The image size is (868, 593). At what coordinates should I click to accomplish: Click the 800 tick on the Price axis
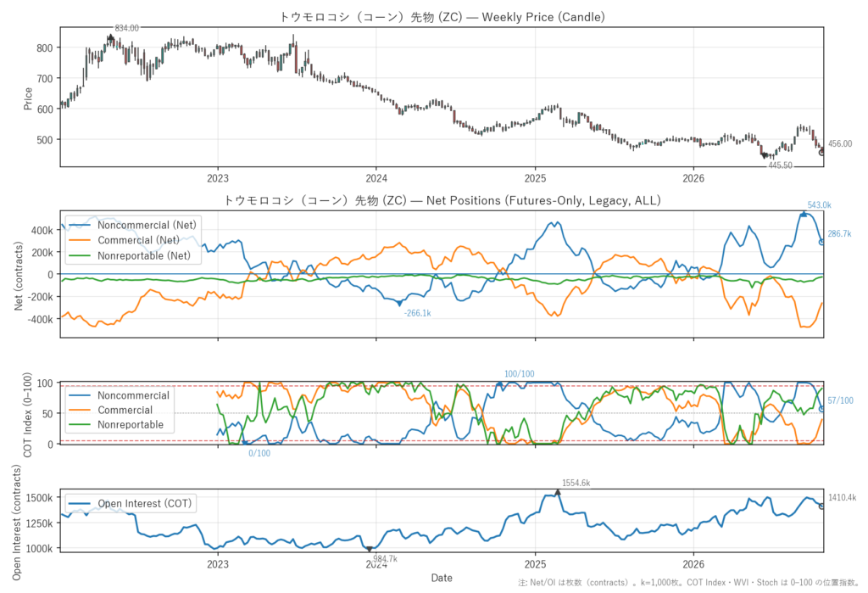click(45, 48)
